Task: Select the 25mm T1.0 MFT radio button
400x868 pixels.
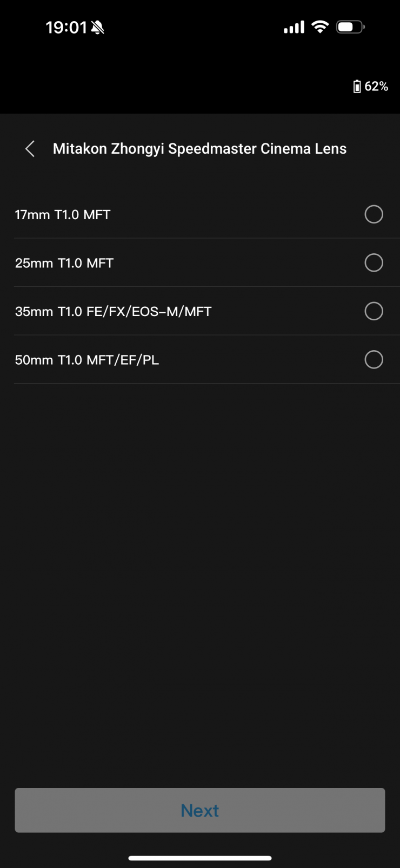Action: click(374, 263)
